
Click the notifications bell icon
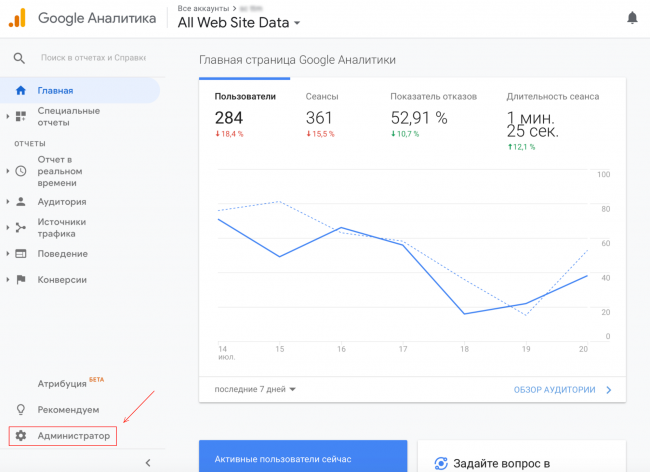click(x=631, y=18)
